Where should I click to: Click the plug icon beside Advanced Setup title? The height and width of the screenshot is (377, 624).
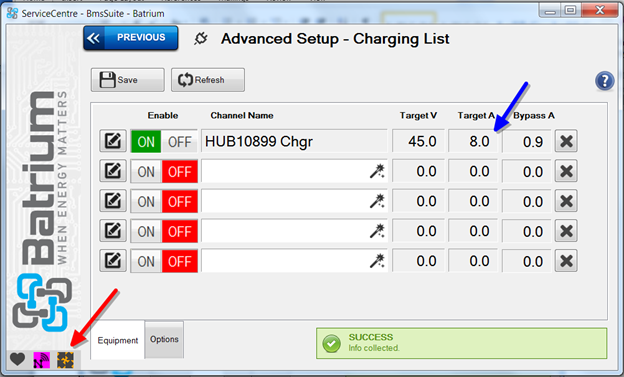click(x=201, y=39)
